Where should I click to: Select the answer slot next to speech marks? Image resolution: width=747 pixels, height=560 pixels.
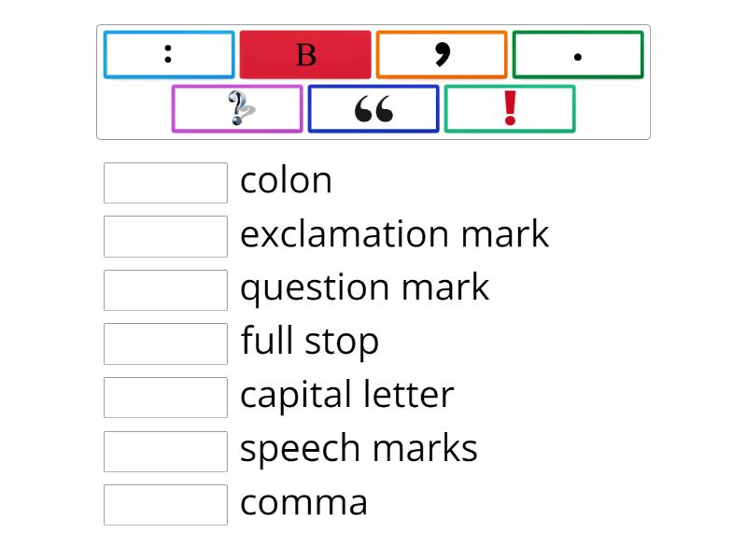165,452
